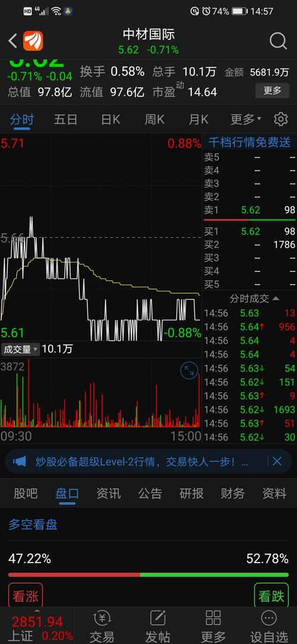
Task: Switch to the 月K chart tab
Action: click(x=198, y=120)
